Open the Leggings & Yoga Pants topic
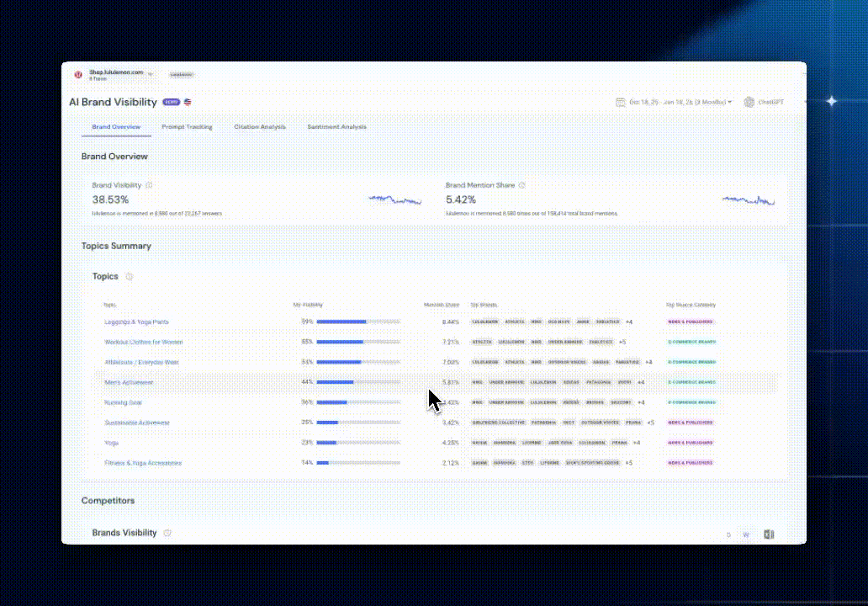This screenshot has width=868, height=606. (x=137, y=322)
